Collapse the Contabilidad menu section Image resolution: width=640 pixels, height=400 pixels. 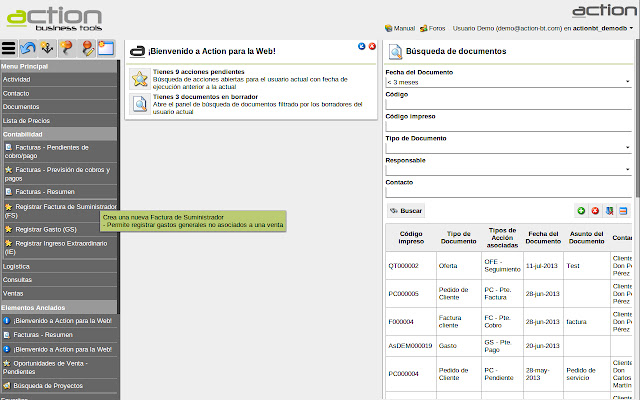[59, 134]
